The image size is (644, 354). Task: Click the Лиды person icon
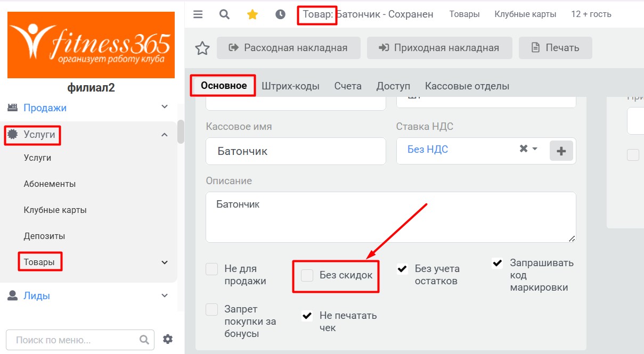[12, 295]
